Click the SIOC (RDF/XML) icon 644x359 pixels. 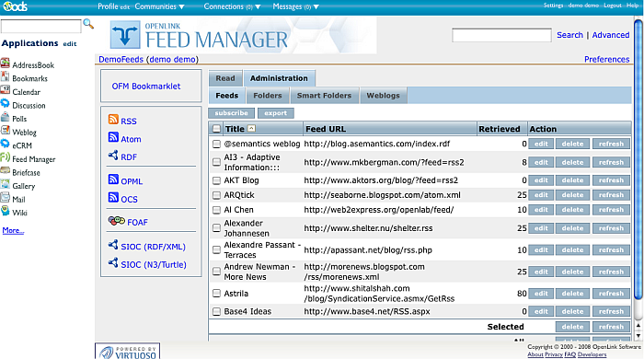click(113, 245)
